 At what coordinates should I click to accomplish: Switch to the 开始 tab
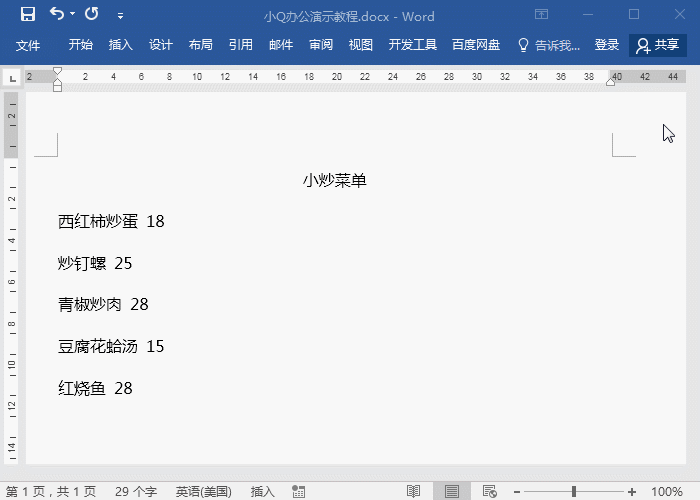(x=81, y=45)
